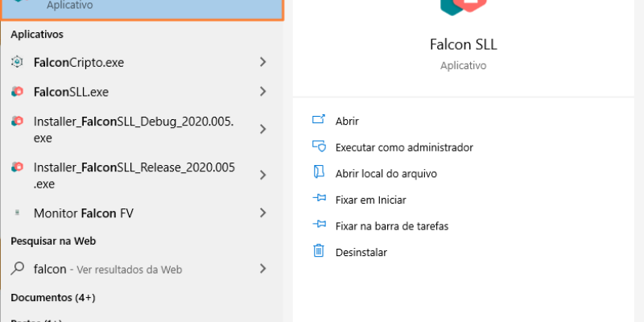Click the Pesquisar na Web header
The image size is (644, 322).
[53, 241]
